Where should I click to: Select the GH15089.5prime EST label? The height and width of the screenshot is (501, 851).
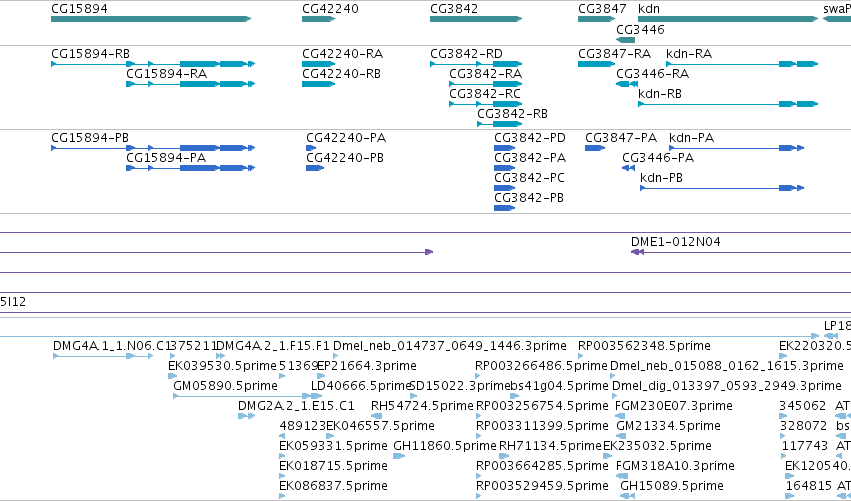[672, 486]
